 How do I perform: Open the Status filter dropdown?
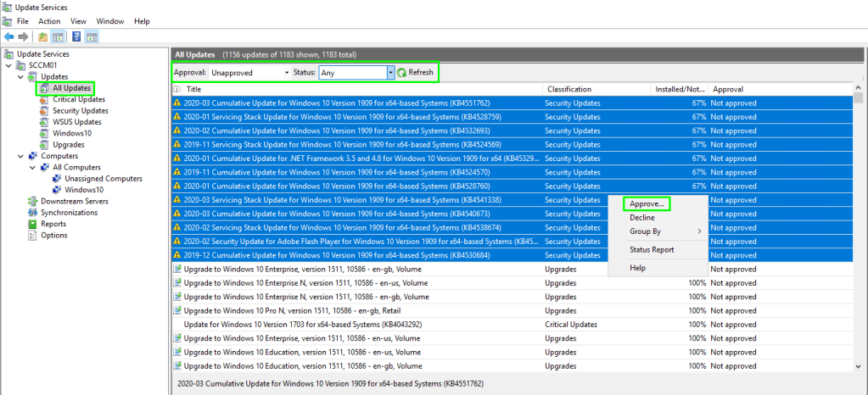[x=390, y=73]
